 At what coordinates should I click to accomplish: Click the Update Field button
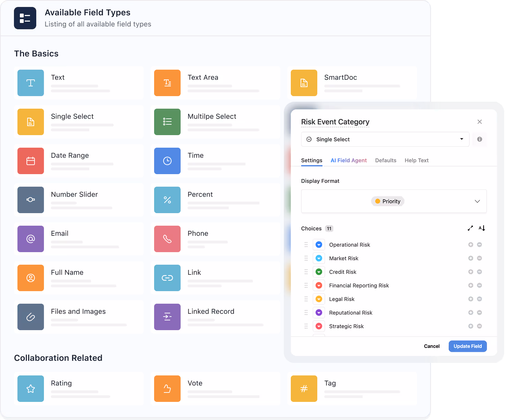(468, 346)
